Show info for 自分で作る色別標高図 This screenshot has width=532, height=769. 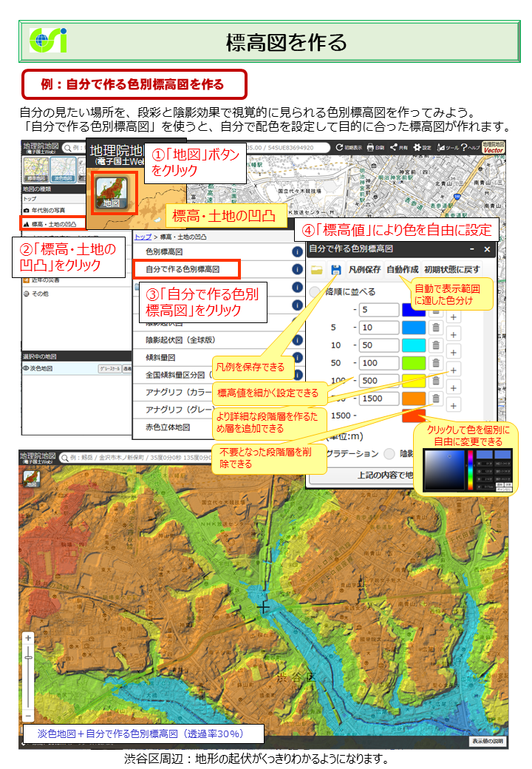tap(297, 269)
